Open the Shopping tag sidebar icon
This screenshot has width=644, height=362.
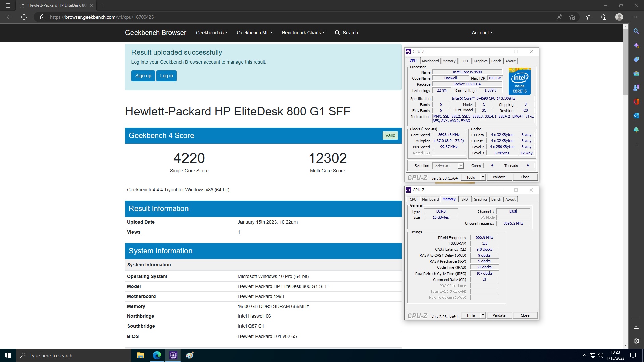[x=636, y=59]
